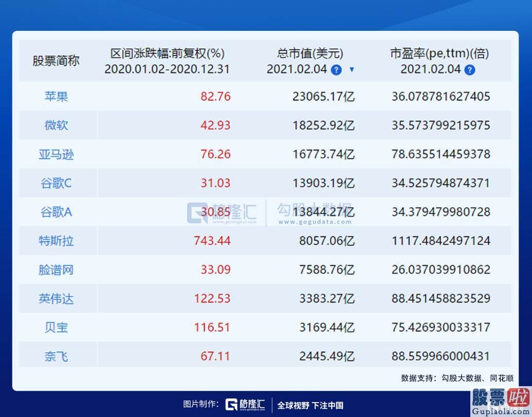Open the 谷歌A stock link

point(56,212)
